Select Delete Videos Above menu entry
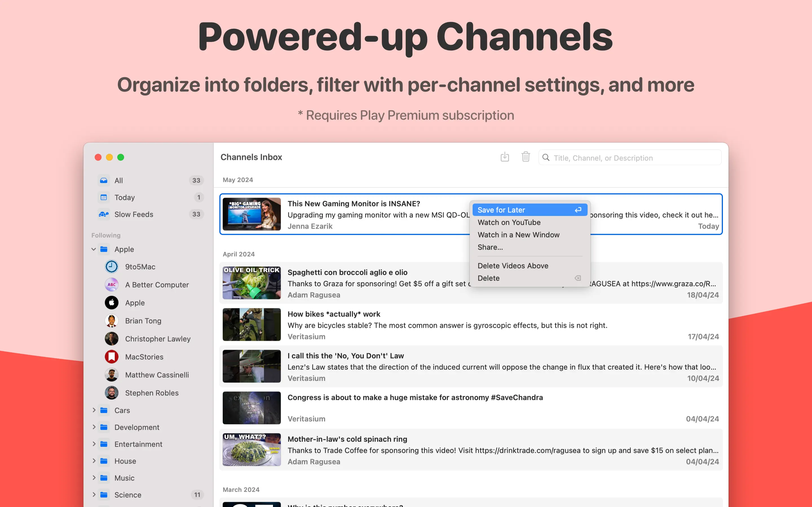The height and width of the screenshot is (507, 812). 513,266
